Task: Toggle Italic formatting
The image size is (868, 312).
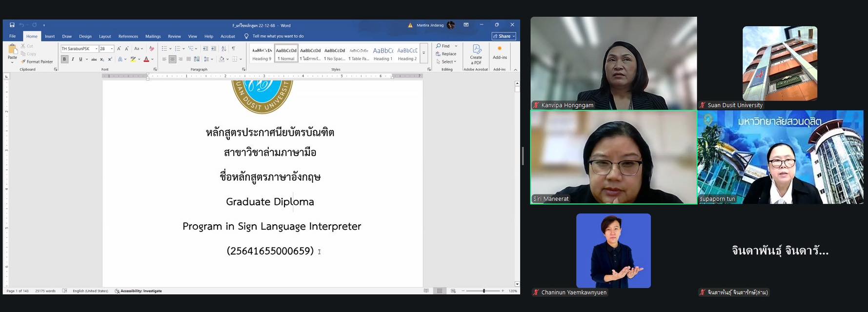Action: [73, 59]
